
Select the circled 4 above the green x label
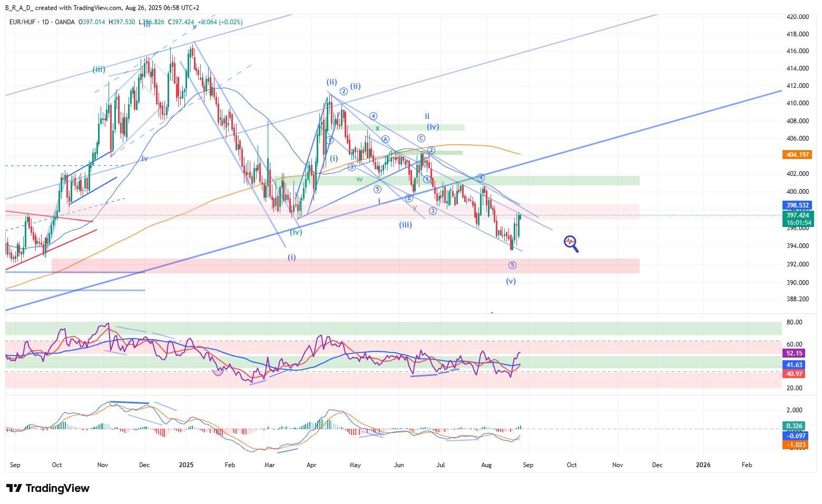(x=373, y=116)
